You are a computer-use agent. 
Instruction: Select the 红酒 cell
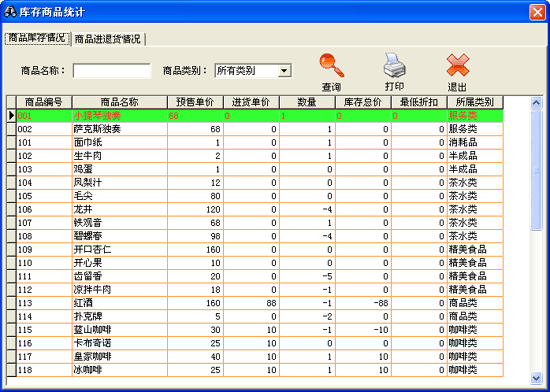tap(120, 303)
